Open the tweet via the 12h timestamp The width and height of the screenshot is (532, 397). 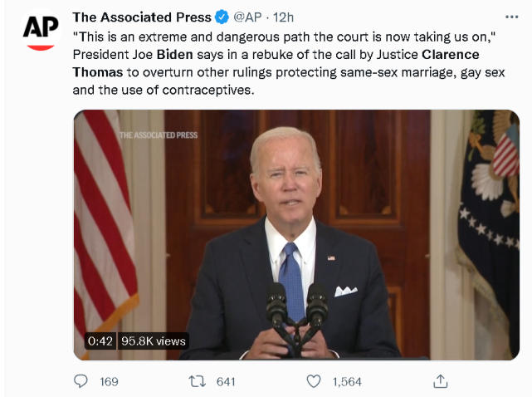285,17
